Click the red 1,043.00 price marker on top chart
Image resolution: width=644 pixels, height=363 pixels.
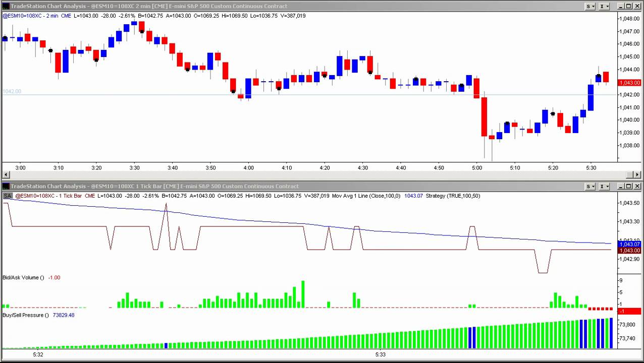point(629,83)
